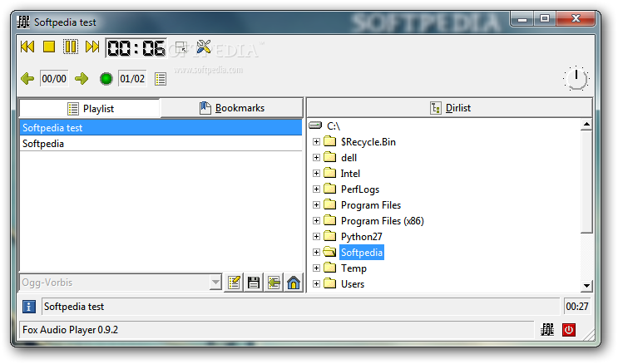
Task: Click the 01/02 track counter field
Action: 132,79
